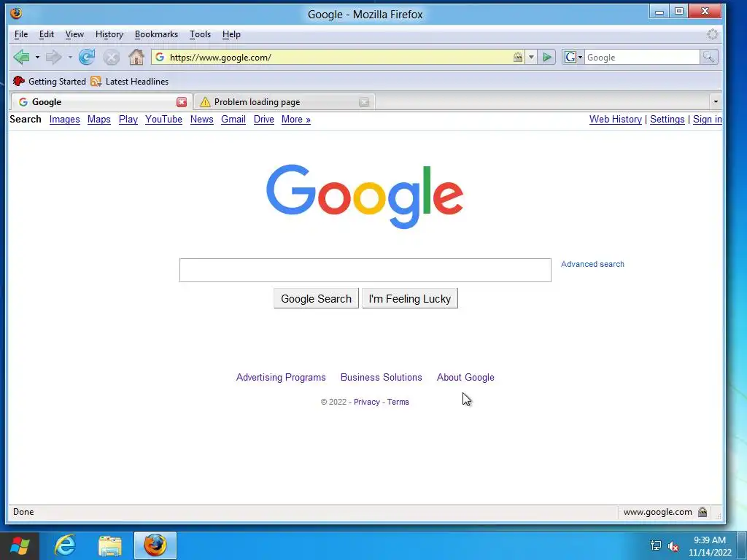Open About Google link
This screenshot has width=747, height=560.
[x=465, y=378]
